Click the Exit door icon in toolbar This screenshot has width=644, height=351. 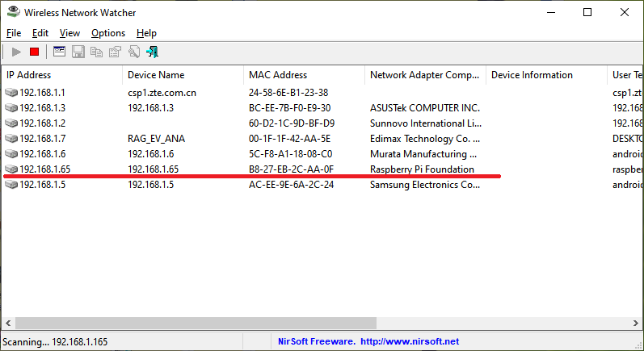tap(152, 52)
